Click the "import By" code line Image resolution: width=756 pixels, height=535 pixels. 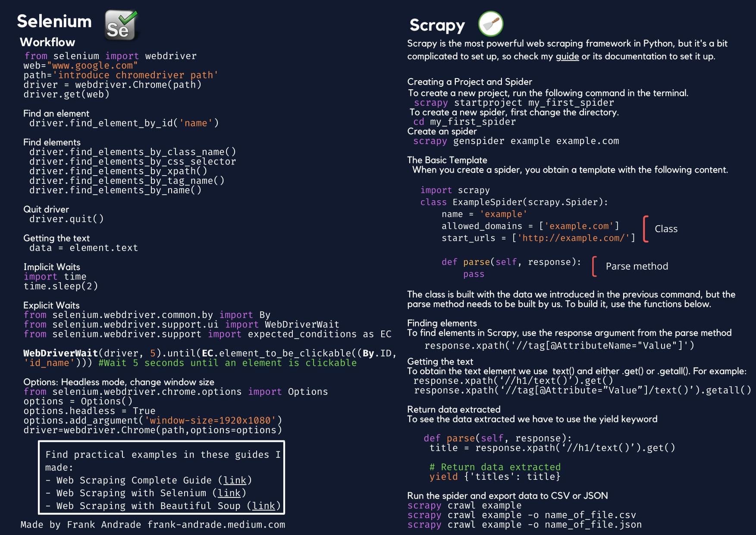point(147,315)
